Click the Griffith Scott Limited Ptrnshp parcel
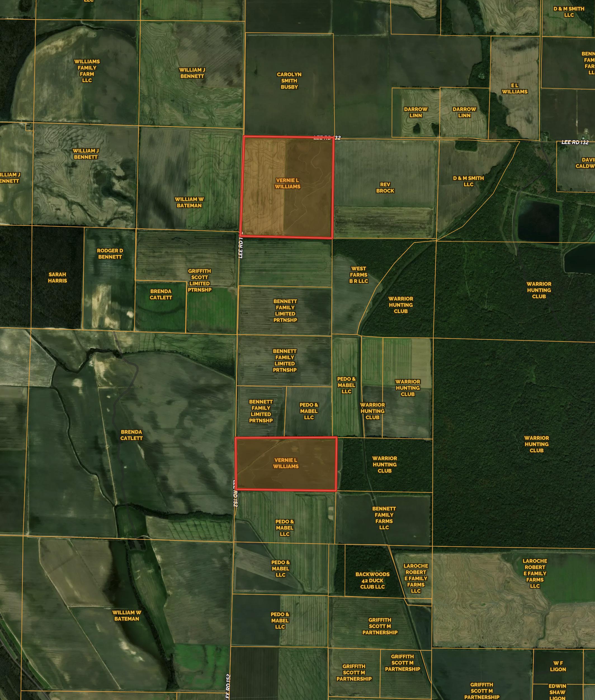Image resolution: width=595 pixels, height=700 pixels. coord(199,280)
